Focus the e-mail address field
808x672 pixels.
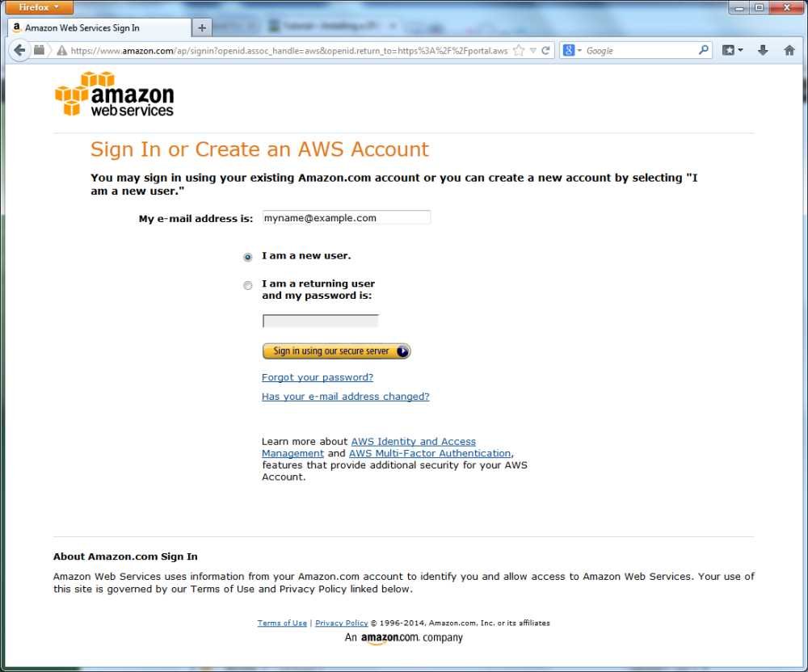(347, 218)
